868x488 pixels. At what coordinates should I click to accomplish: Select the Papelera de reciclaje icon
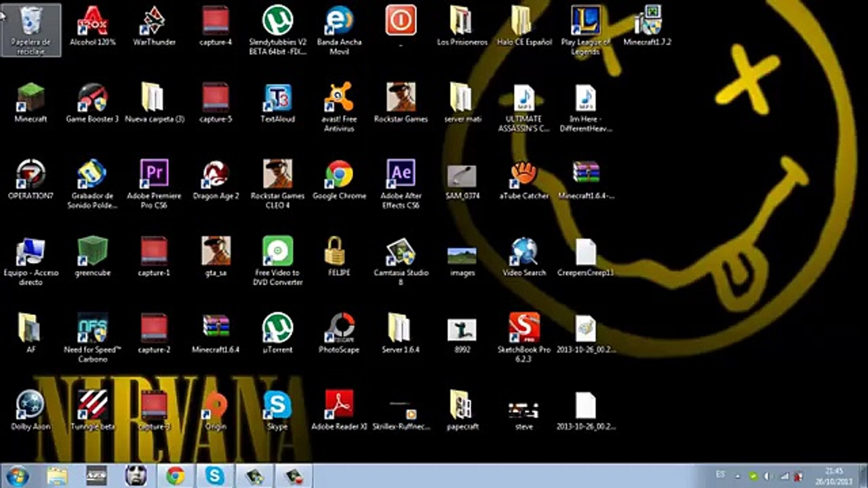(x=31, y=30)
